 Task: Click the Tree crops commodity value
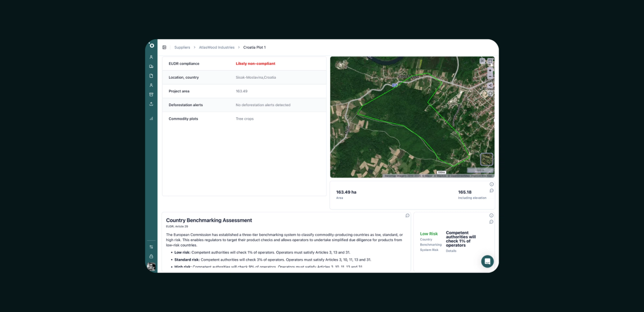coord(245,119)
